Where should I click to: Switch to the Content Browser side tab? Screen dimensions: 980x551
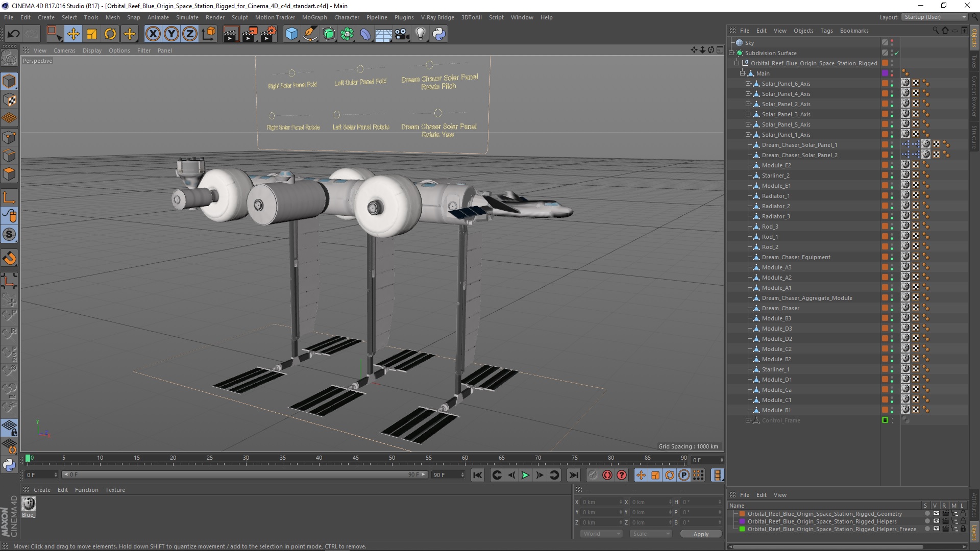(974, 96)
